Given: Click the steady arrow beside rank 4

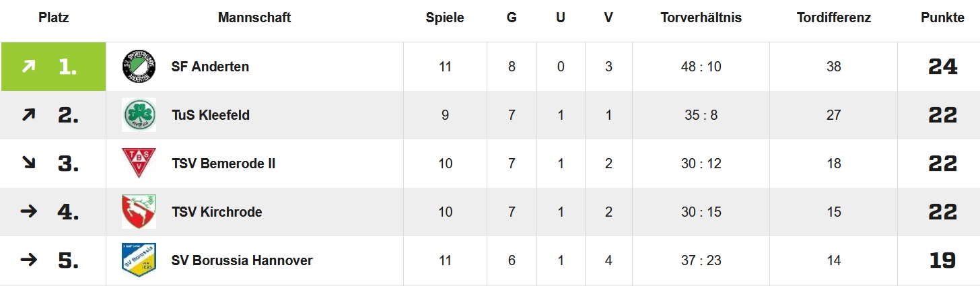Looking at the screenshot, I should tap(28, 211).
